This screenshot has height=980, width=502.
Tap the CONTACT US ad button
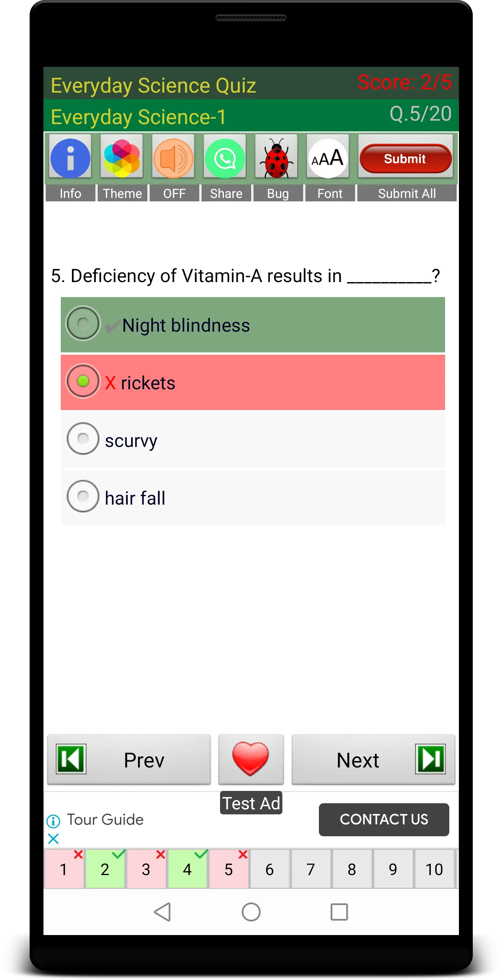(x=384, y=819)
